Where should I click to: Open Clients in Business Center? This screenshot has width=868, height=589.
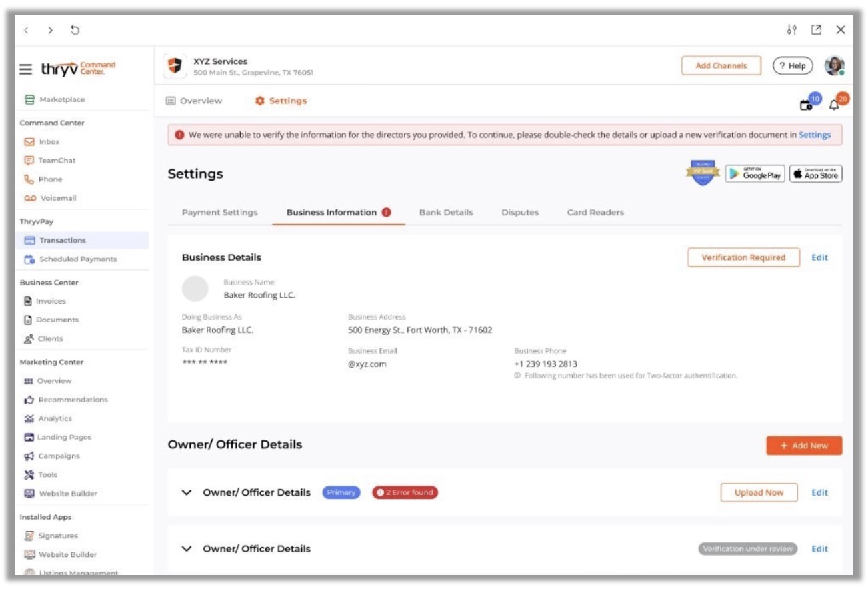pos(43,338)
